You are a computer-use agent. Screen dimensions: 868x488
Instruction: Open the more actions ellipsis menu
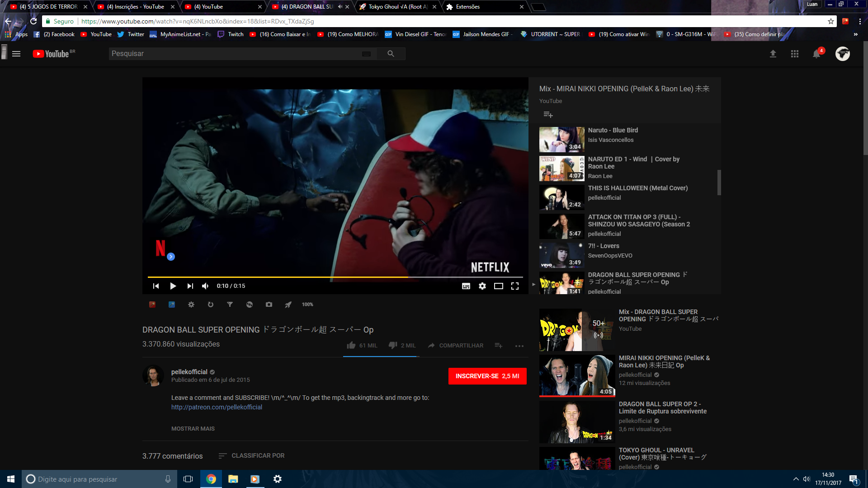(519, 346)
